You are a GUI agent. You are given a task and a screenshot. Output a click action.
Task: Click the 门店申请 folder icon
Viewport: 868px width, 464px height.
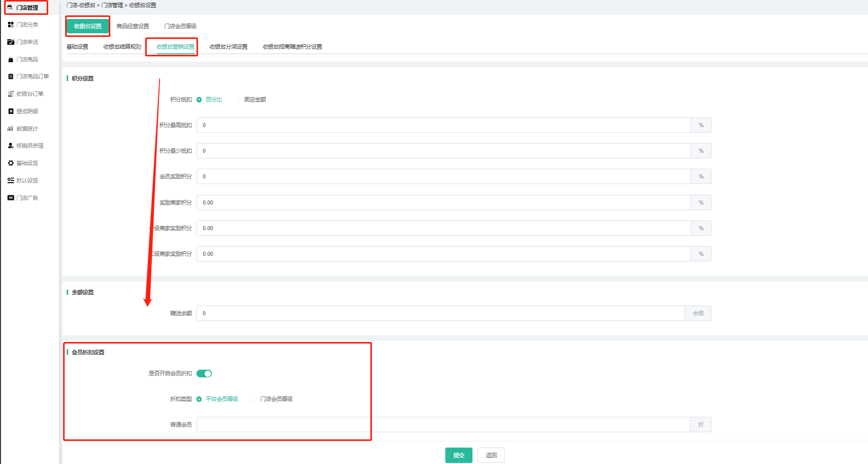11,42
